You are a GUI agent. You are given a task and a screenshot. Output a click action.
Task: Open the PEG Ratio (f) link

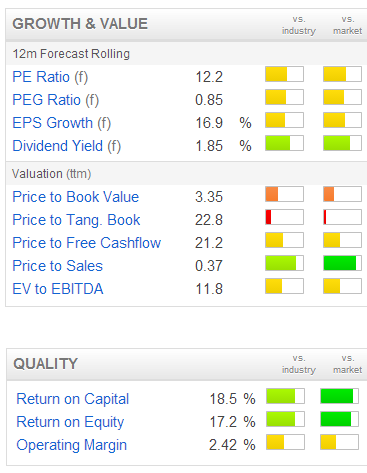[56, 100]
